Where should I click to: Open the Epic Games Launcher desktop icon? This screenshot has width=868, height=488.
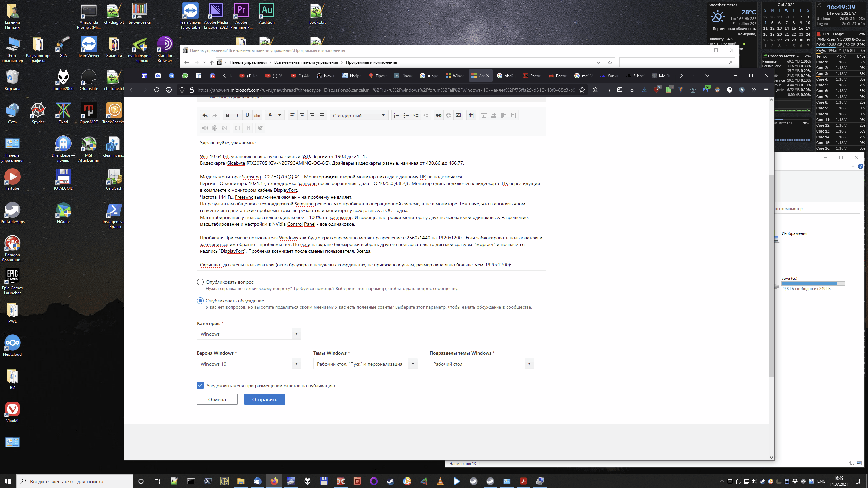click(13, 282)
